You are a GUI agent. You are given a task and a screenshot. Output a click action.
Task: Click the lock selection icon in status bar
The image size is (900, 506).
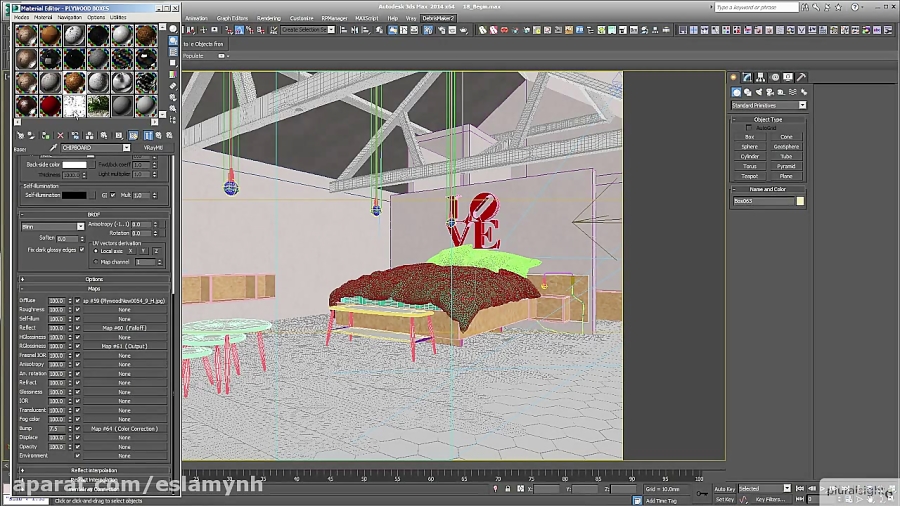point(508,489)
